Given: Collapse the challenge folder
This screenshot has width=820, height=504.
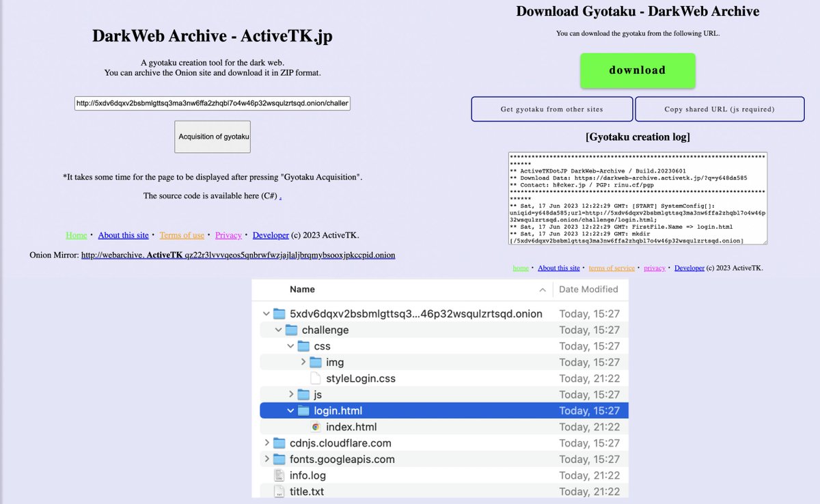Looking at the screenshot, I should [278, 329].
